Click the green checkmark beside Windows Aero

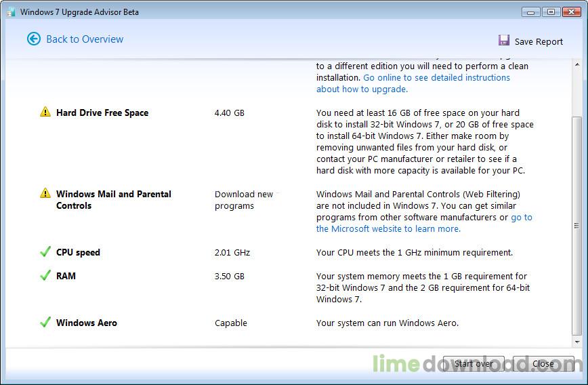(45, 322)
